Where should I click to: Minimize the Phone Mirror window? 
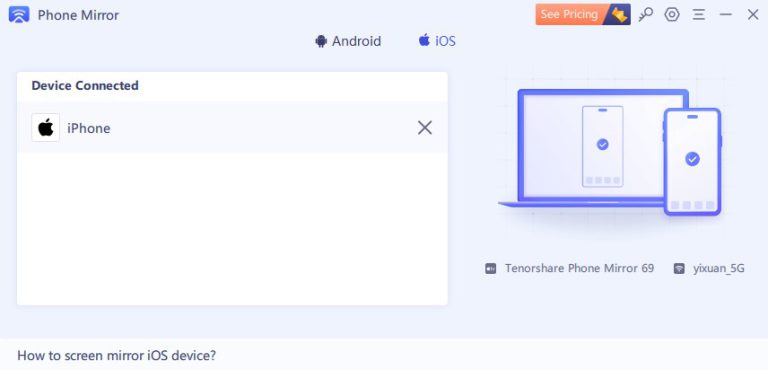[x=725, y=15]
